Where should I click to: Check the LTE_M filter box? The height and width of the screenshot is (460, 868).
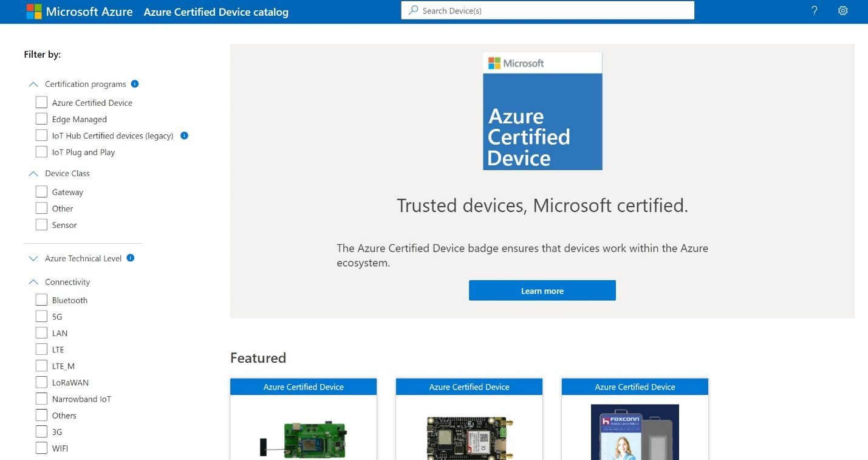coord(41,365)
